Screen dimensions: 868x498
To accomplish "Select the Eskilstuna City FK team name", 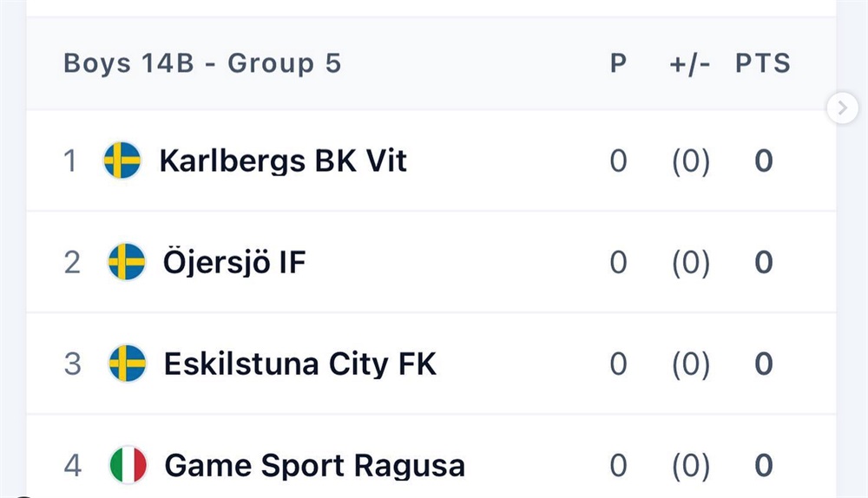I will click(x=300, y=364).
